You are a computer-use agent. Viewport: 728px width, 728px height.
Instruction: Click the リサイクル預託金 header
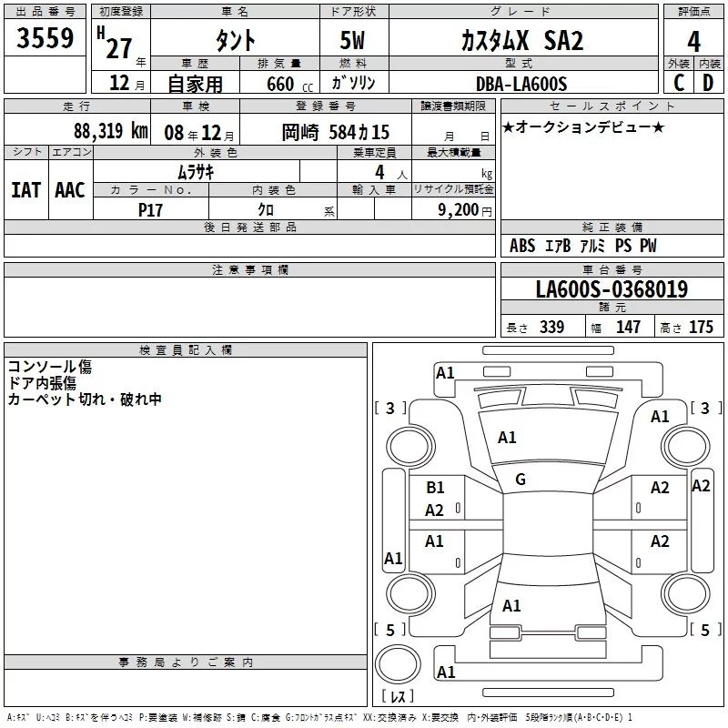(x=453, y=189)
